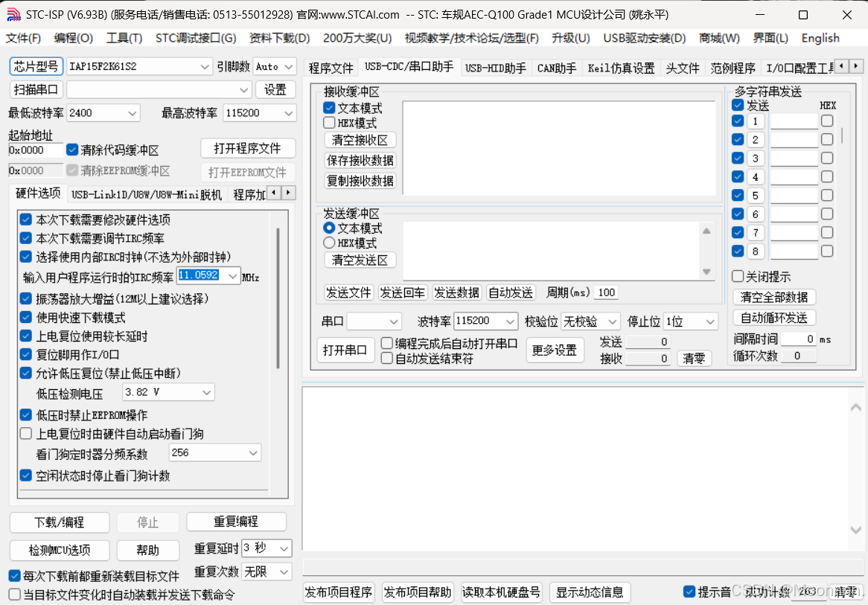Uncheck multi-string send row 5

(738, 195)
